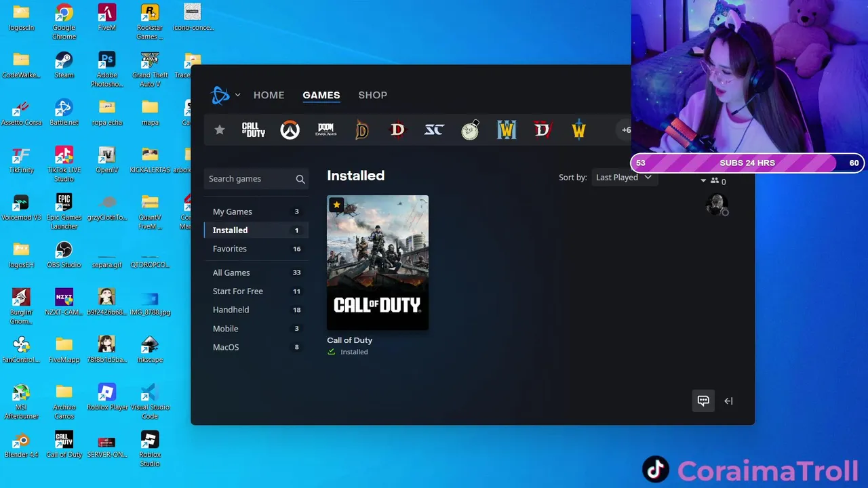Viewport: 868px width, 488px height.
Task: Open the Blender 4.4 desktop shortcut
Action: [21, 445]
